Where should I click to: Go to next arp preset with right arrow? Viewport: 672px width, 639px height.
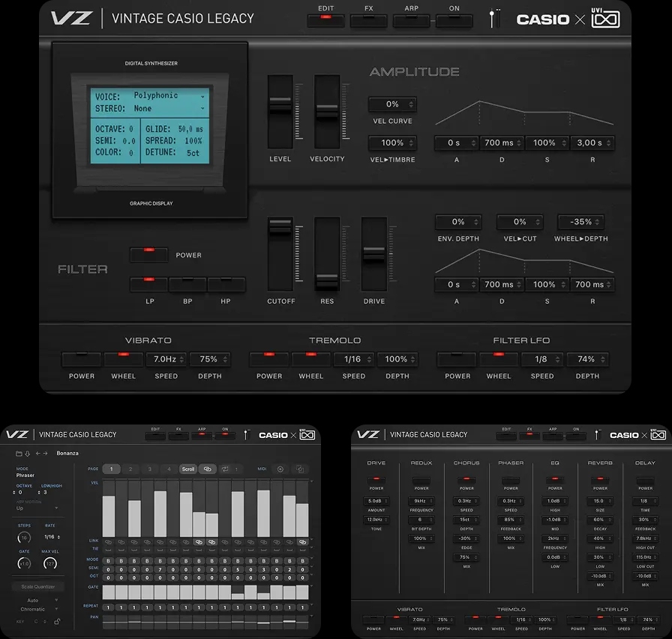coord(46,453)
